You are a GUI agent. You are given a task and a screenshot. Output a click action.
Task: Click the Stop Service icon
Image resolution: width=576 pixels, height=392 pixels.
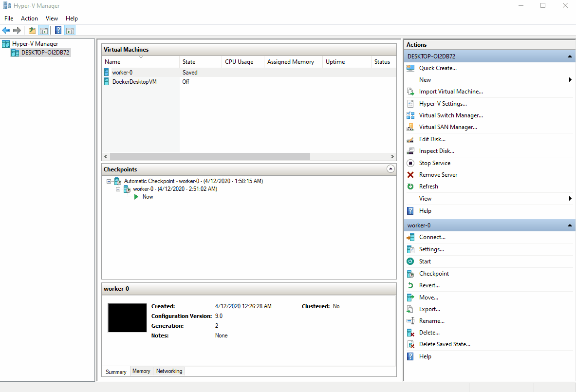pyautogui.click(x=410, y=163)
